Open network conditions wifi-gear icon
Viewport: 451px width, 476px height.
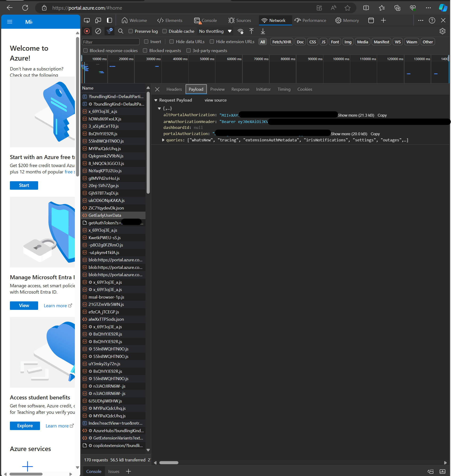click(x=240, y=31)
